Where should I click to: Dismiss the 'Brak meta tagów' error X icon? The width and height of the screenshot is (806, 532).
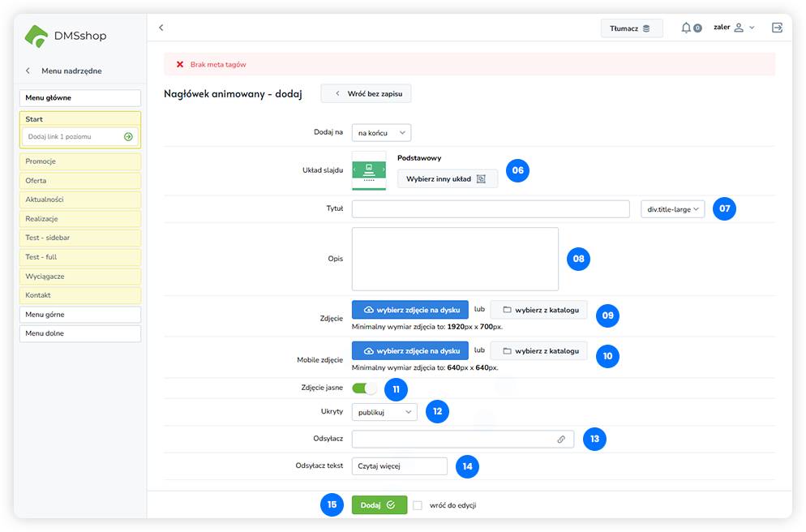tap(179, 64)
